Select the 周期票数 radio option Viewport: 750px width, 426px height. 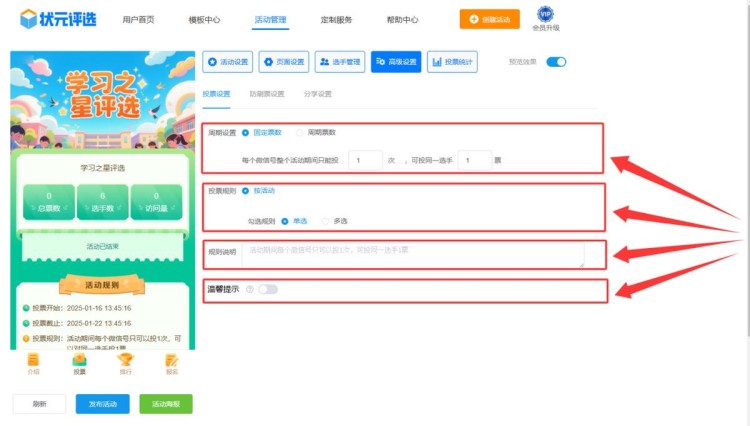[x=301, y=132]
